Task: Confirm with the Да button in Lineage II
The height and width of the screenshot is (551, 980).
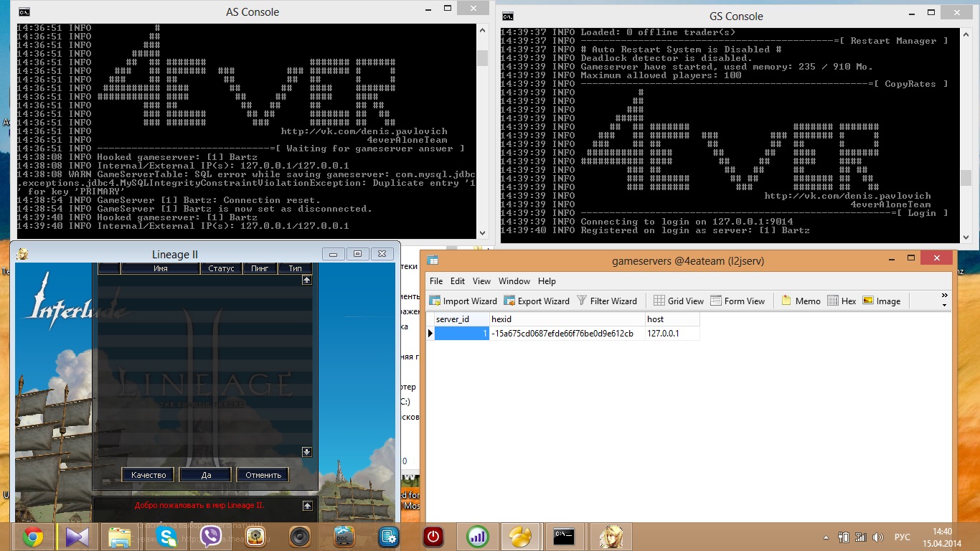Action: click(206, 475)
